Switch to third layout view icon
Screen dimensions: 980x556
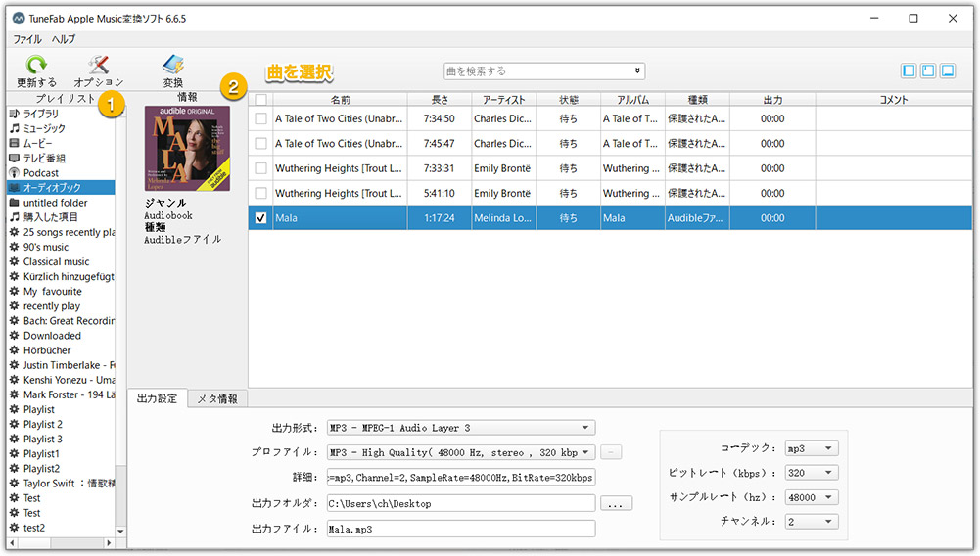(x=948, y=70)
